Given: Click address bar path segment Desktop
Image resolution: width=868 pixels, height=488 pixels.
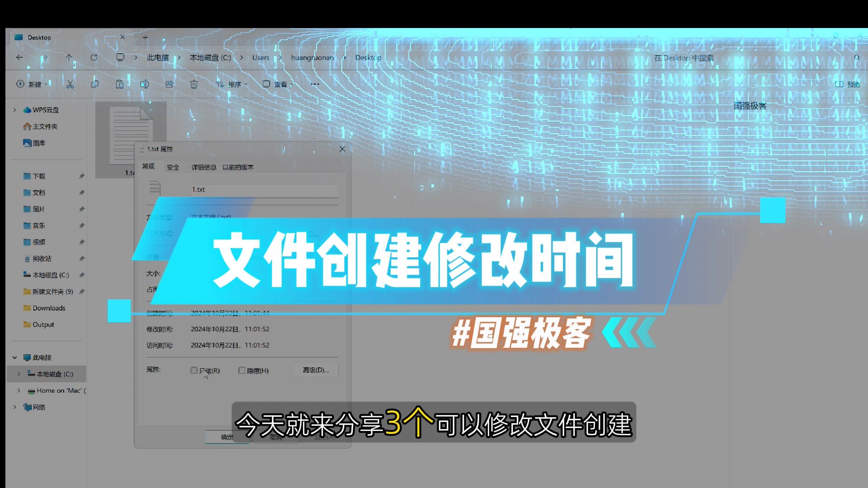Looking at the screenshot, I should (368, 58).
